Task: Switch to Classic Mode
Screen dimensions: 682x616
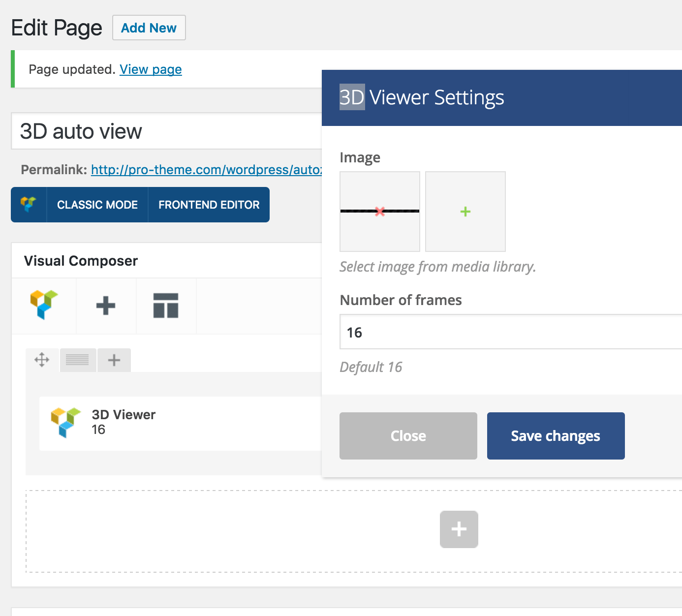Action: pos(97,205)
